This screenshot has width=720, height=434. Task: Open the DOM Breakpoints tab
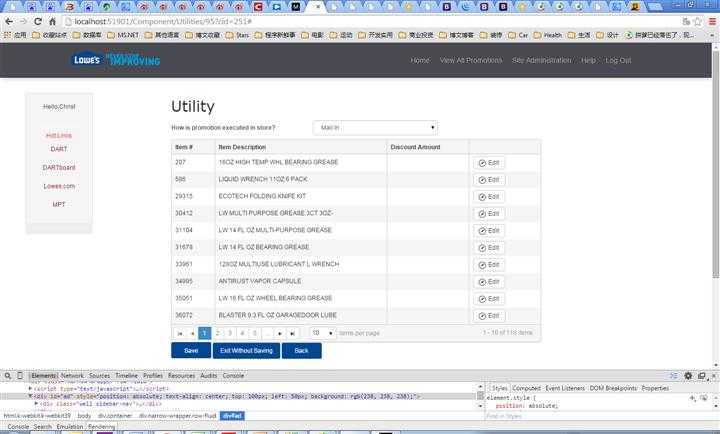pyautogui.click(x=613, y=388)
